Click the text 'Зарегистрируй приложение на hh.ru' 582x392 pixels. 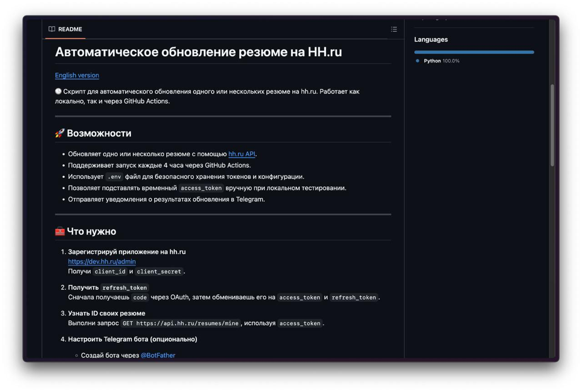click(127, 252)
